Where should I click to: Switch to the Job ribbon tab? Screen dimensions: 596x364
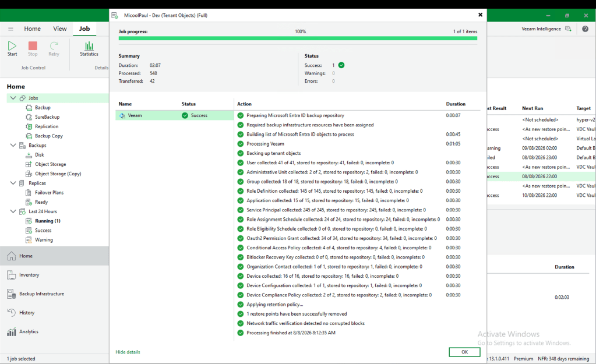pyautogui.click(x=84, y=29)
